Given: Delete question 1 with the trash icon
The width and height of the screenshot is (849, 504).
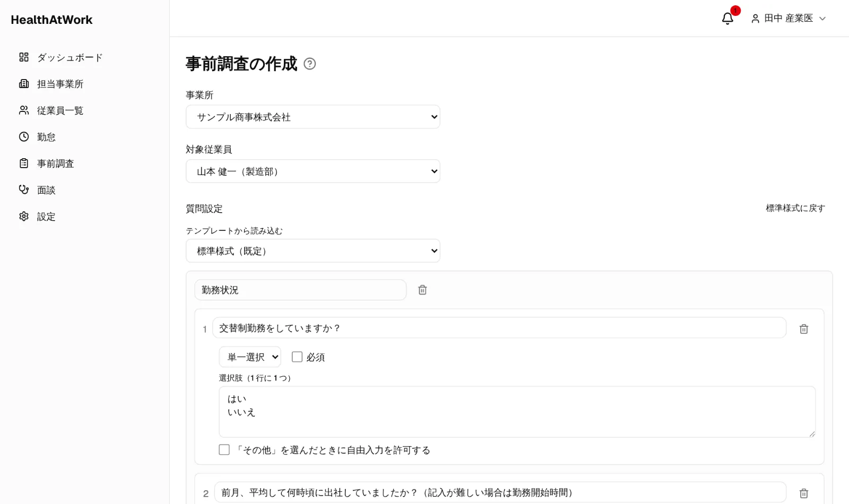Looking at the screenshot, I should (804, 329).
